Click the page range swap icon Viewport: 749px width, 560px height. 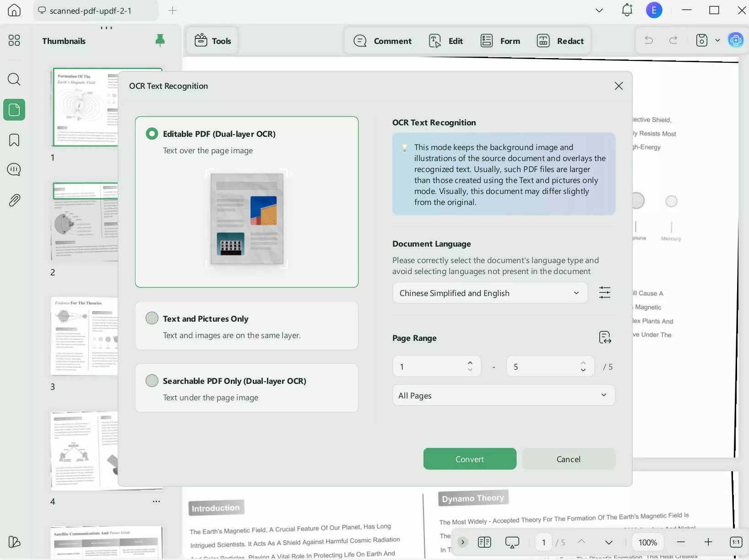[605, 338]
